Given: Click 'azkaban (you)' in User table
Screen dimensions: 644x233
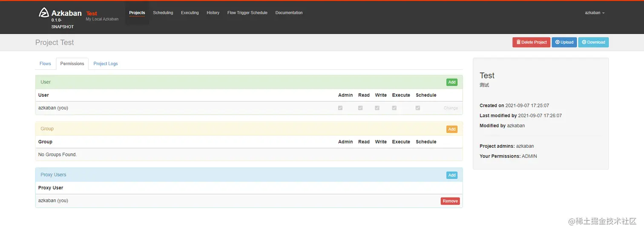Looking at the screenshot, I should point(53,108).
